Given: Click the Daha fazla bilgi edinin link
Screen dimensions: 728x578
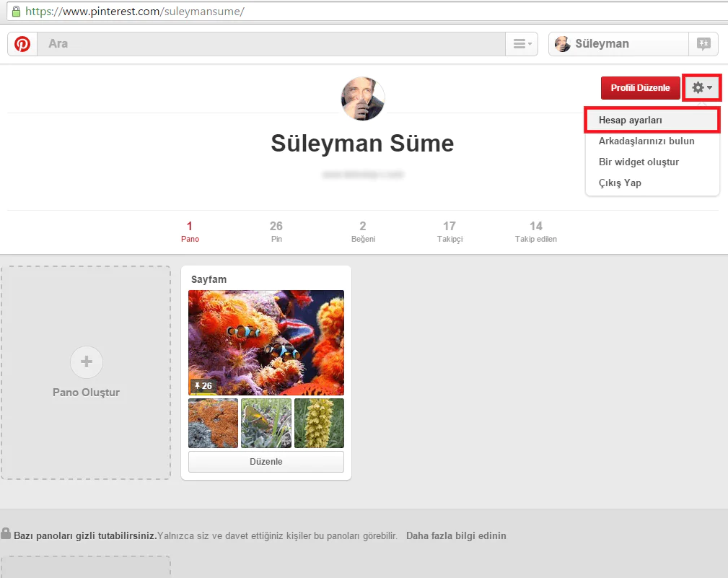Looking at the screenshot, I should point(456,535).
